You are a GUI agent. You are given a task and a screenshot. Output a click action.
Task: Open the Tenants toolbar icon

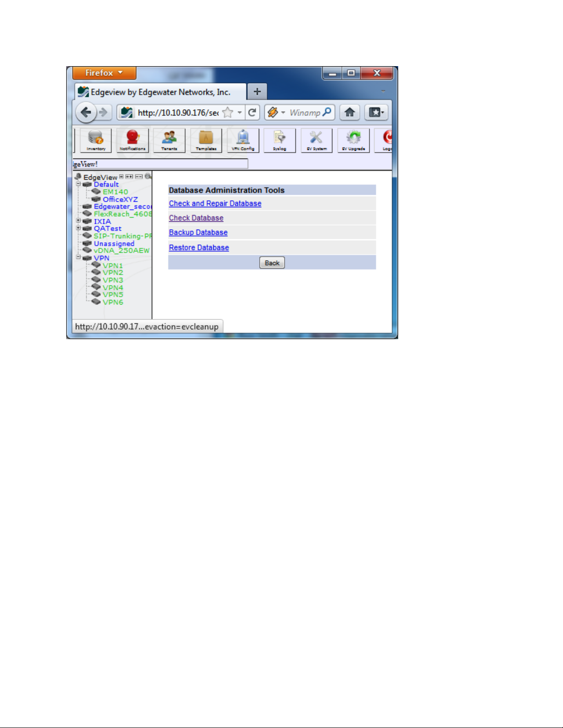click(169, 140)
